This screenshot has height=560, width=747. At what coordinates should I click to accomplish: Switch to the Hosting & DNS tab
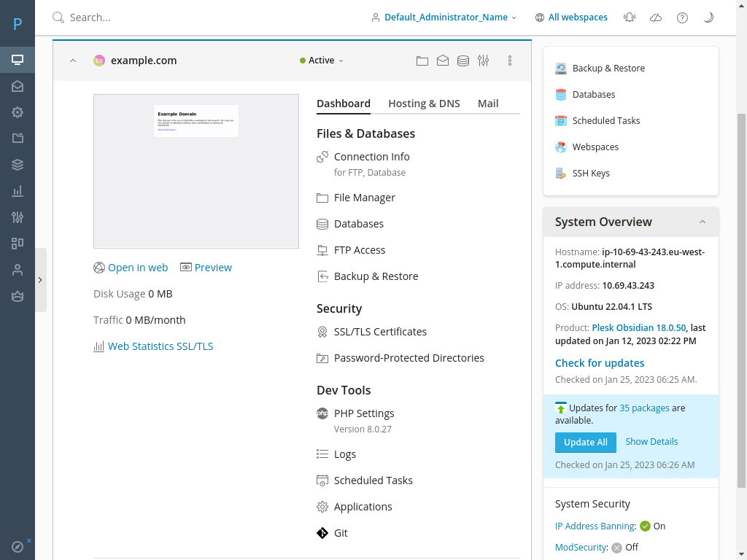coord(424,104)
